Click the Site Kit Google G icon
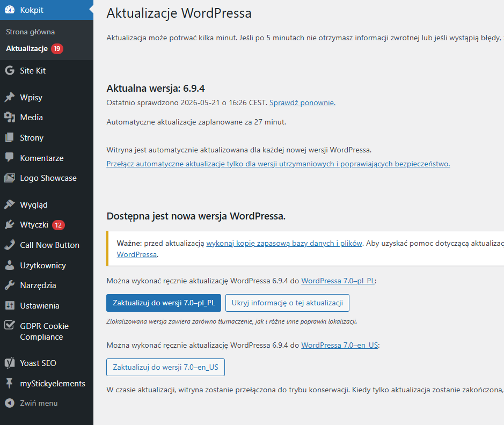504x425 pixels. point(10,70)
